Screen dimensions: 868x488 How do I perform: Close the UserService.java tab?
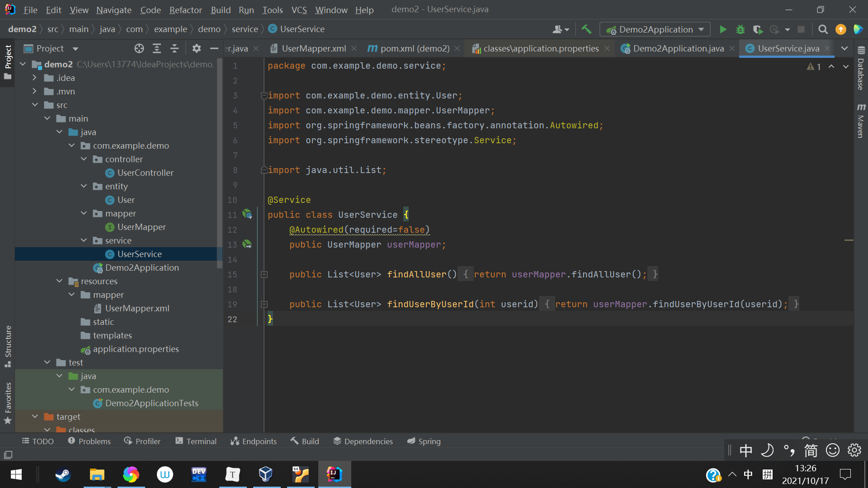click(x=827, y=48)
